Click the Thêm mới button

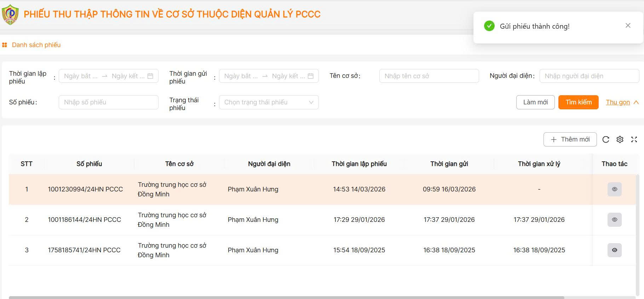coord(570,139)
